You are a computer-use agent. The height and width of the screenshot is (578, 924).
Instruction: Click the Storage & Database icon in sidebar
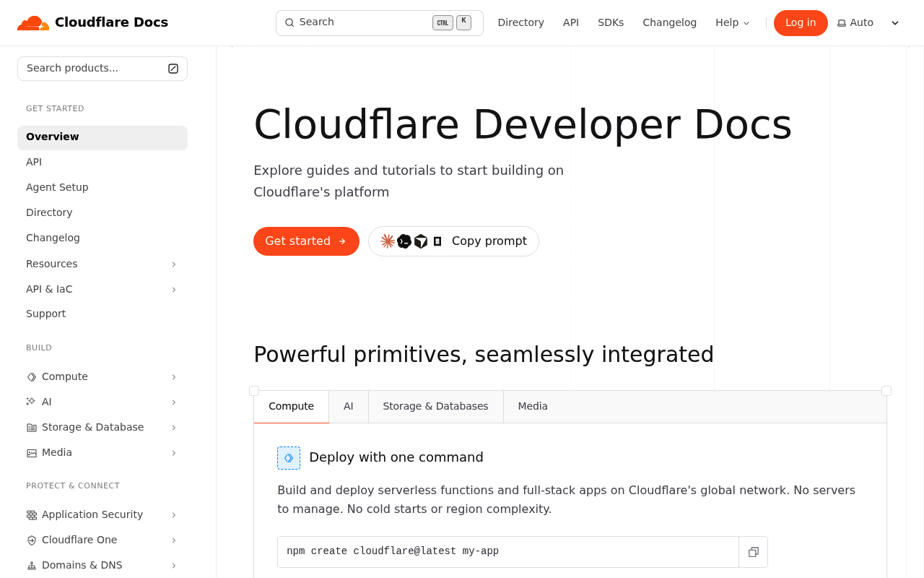(32, 428)
